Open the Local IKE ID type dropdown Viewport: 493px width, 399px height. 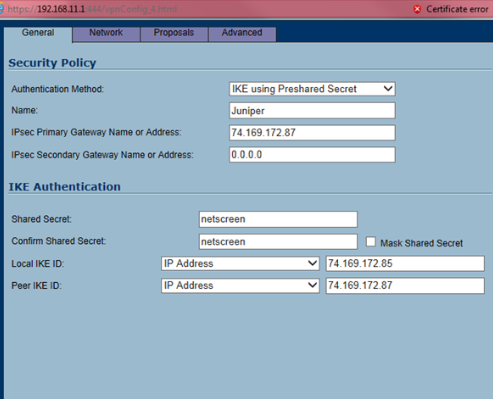[240, 263]
